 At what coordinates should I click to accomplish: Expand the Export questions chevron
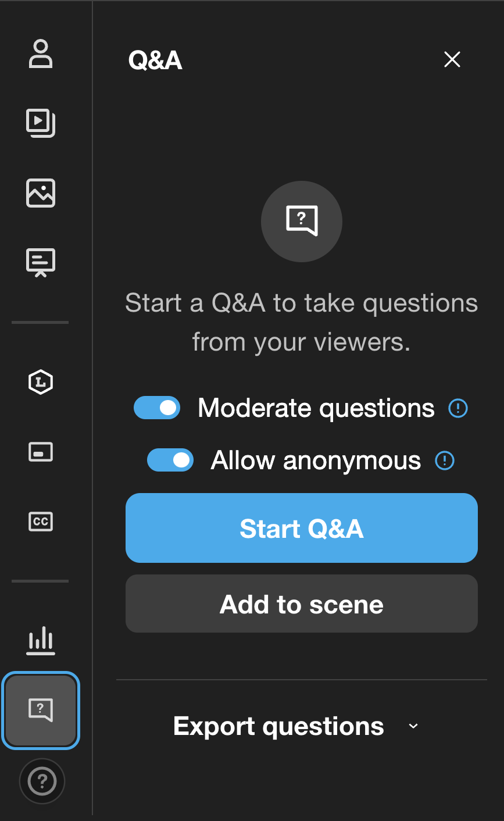click(413, 726)
